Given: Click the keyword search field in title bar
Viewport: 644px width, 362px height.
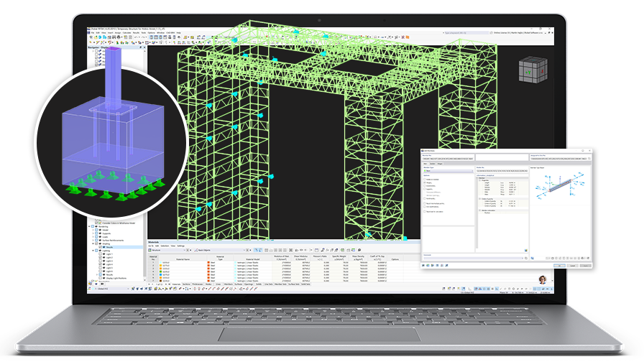Looking at the screenshot, I should (466, 32).
